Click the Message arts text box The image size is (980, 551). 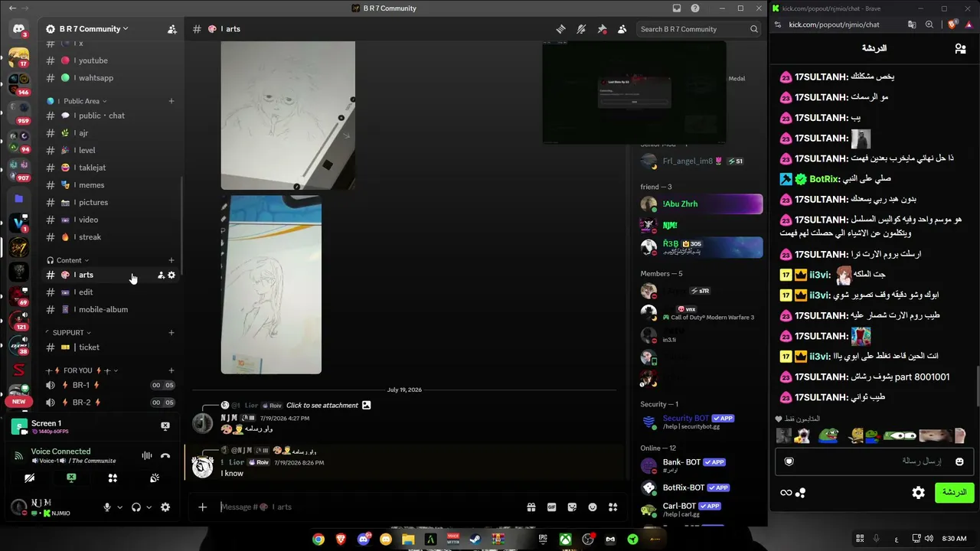(367, 507)
